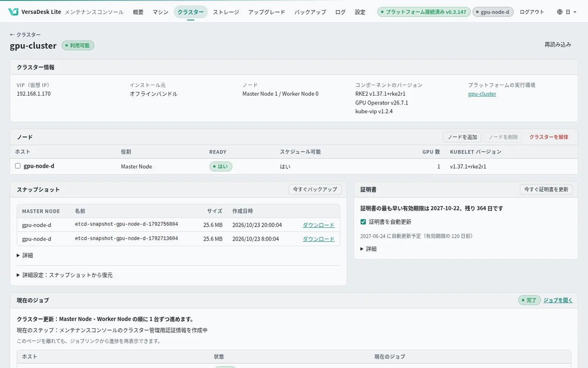The height and width of the screenshot is (368, 588).
Task: Click the VersaDesk Lite logo icon
Action: point(13,12)
